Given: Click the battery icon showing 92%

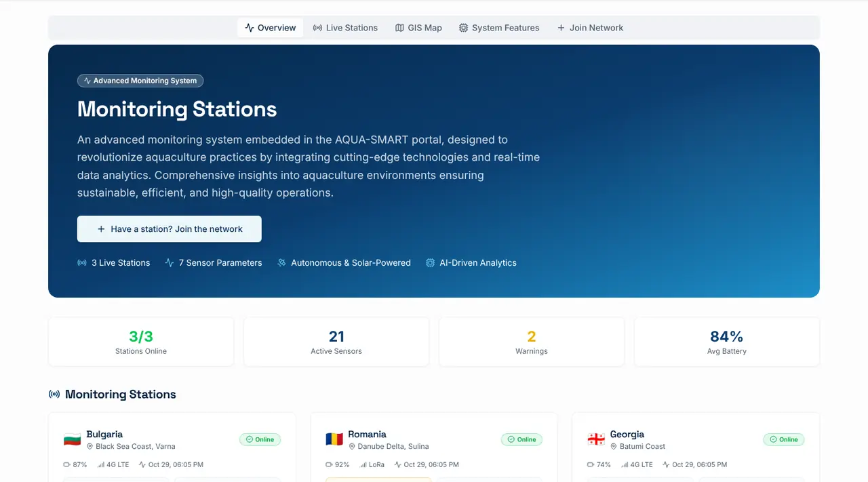Looking at the screenshot, I should click(x=329, y=465).
